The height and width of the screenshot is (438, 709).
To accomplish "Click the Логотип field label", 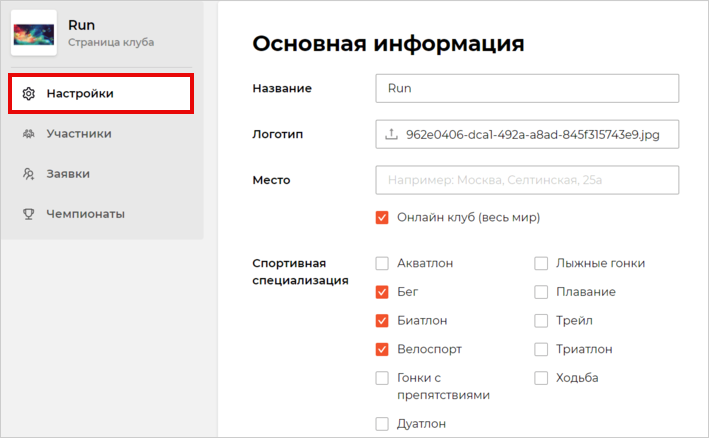I will pos(277,134).
